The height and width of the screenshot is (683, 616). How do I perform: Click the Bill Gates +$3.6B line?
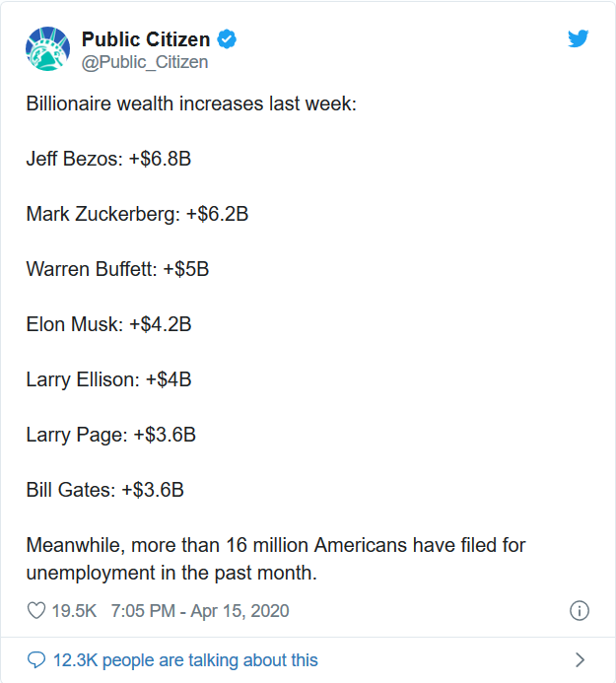pyautogui.click(x=104, y=490)
